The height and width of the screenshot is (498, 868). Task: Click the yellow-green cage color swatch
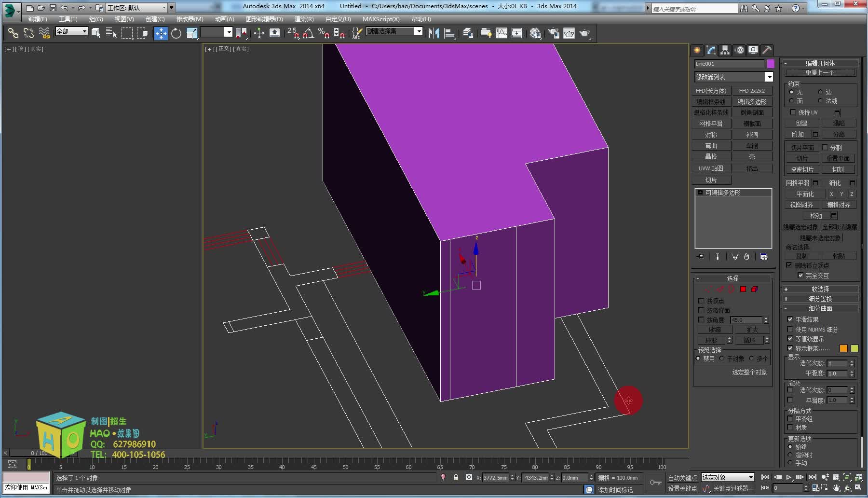[x=854, y=348]
